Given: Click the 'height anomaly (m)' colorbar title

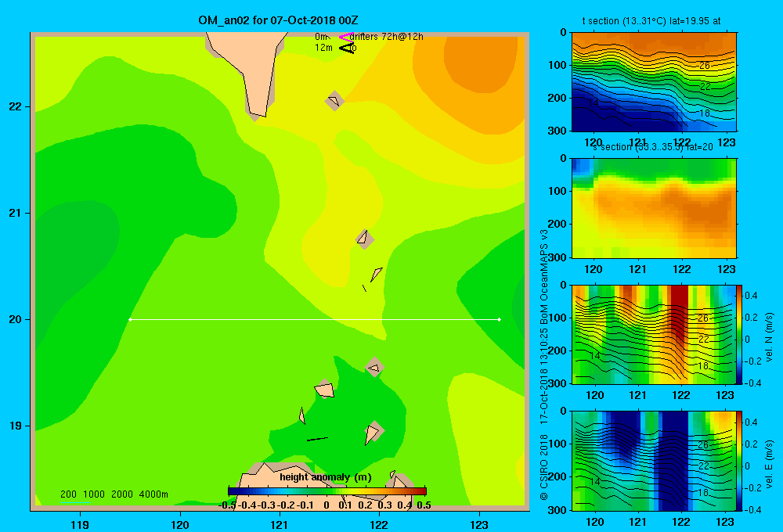Looking at the screenshot, I should tap(326, 477).
